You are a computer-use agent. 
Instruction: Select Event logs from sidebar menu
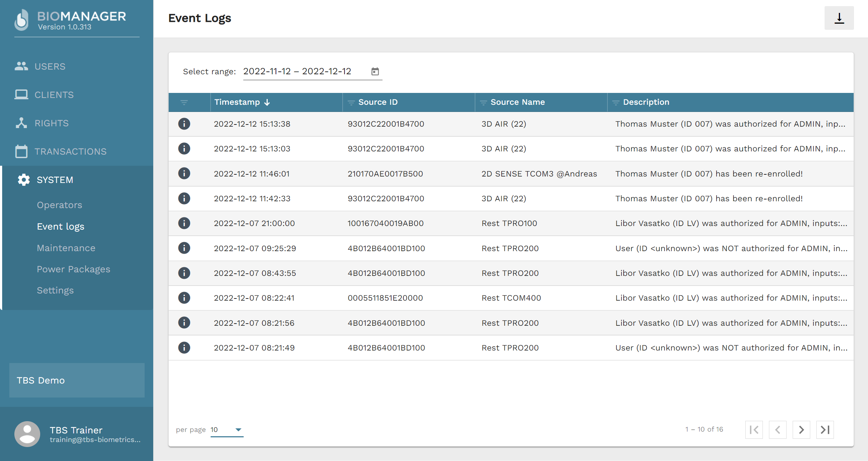pyautogui.click(x=61, y=226)
